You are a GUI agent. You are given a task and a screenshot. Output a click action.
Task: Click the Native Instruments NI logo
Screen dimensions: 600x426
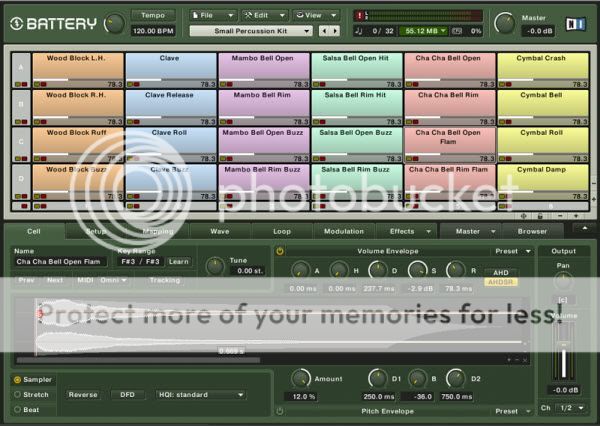click(x=576, y=24)
